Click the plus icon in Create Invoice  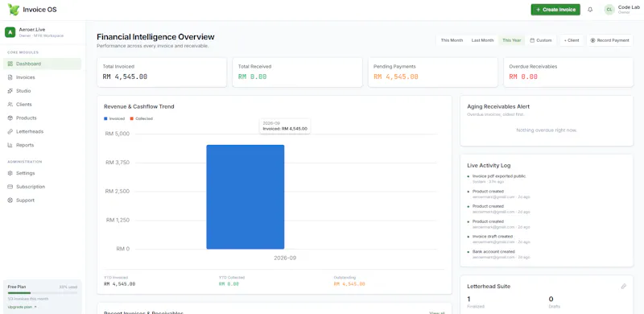point(538,10)
